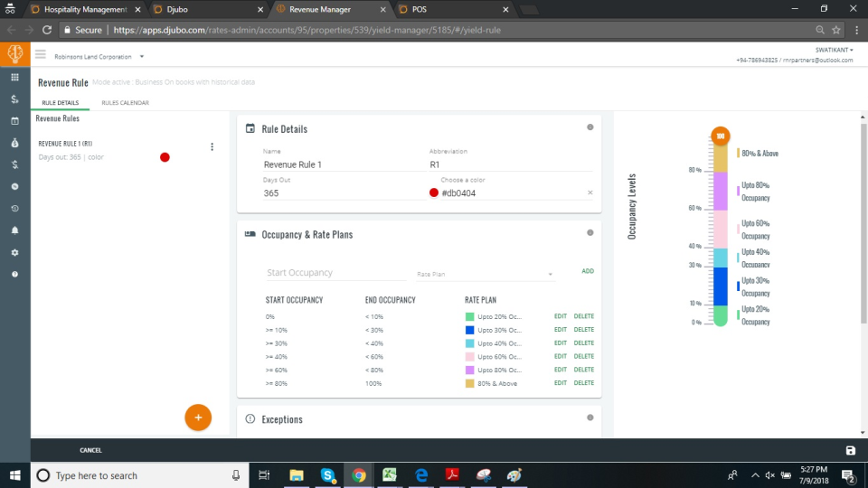Open settings gear in left sidebar

click(x=15, y=252)
